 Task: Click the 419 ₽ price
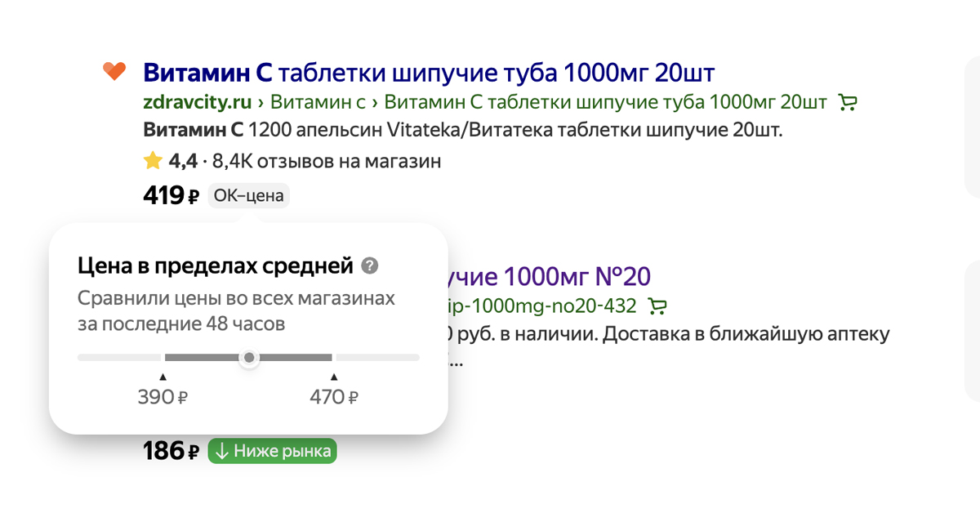click(171, 196)
